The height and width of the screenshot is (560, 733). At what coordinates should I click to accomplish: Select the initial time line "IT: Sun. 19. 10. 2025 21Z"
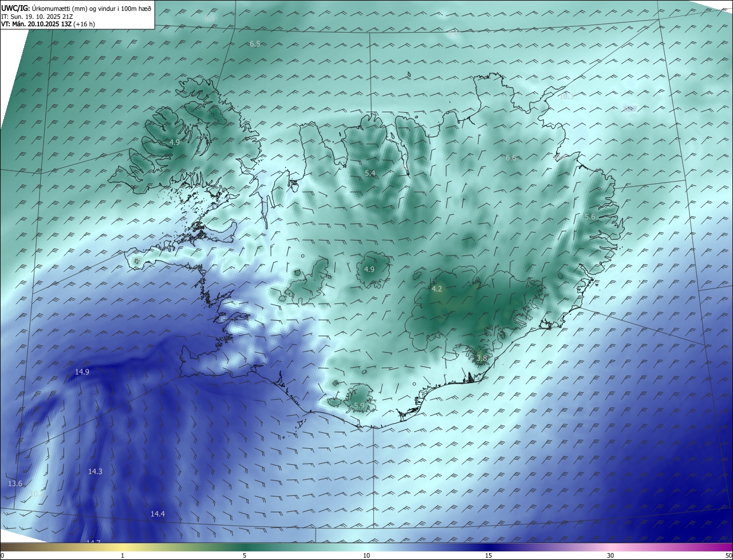point(38,17)
